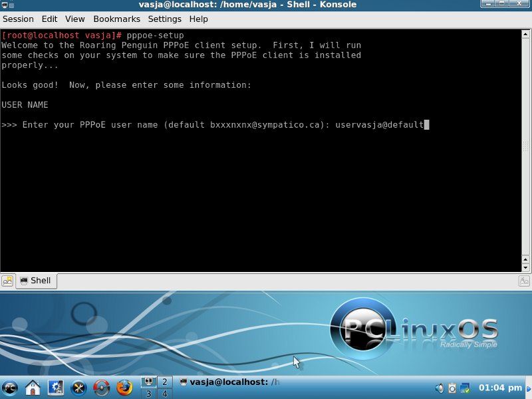
Task: Open the PCLinuxOS start menu
Action: pos(10,387)
